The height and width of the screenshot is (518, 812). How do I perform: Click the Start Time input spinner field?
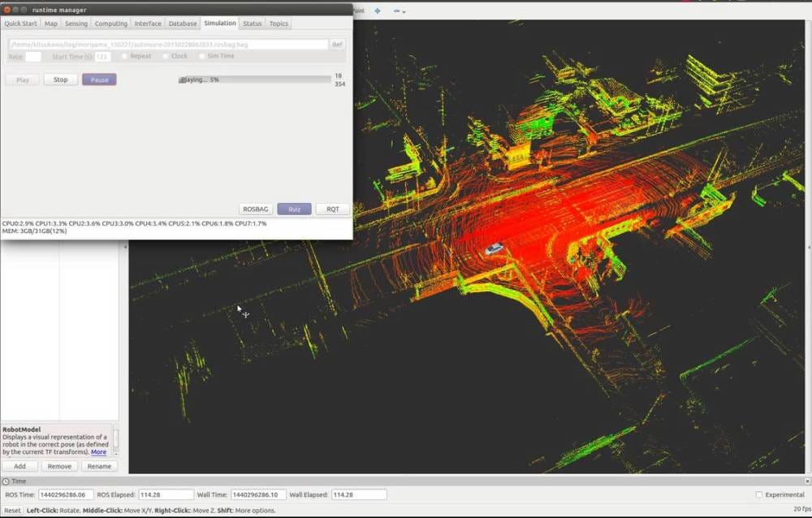click(x=103, y=55)
